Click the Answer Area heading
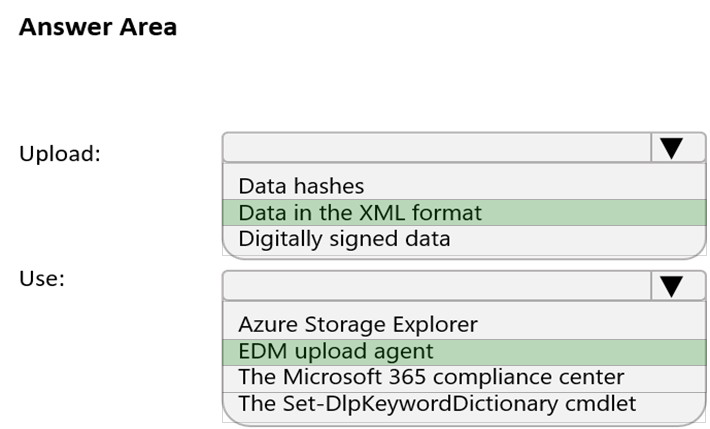The image size is (710, 429). [x=98, y=27]
